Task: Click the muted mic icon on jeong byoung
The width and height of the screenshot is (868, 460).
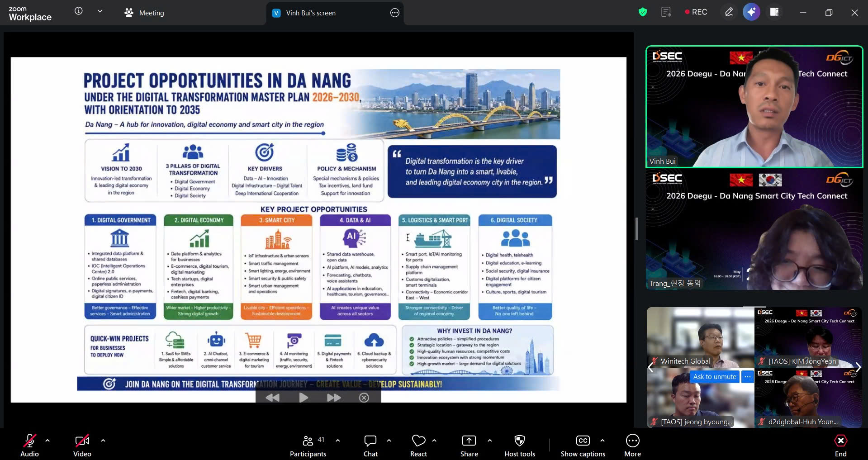Action: point(654,422)
